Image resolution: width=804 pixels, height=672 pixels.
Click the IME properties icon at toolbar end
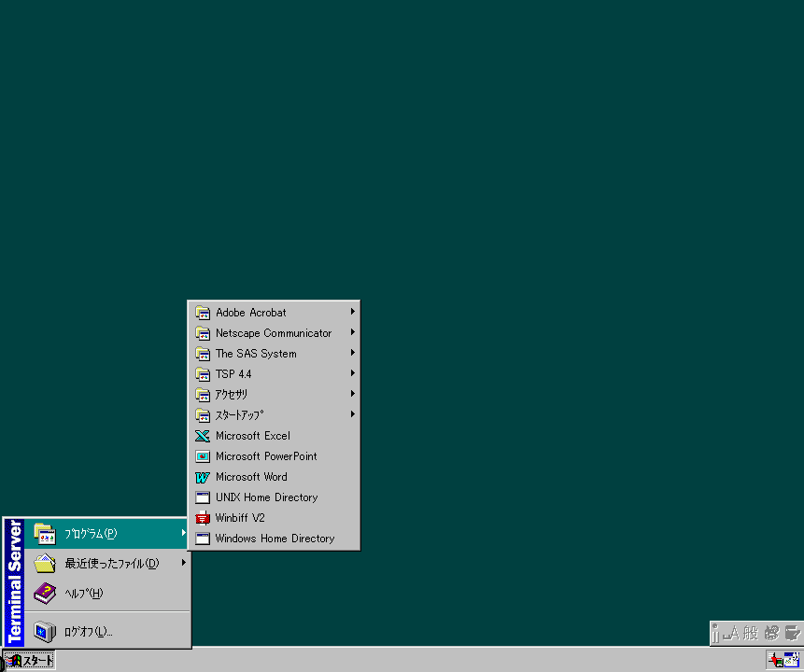pos(792,633)
